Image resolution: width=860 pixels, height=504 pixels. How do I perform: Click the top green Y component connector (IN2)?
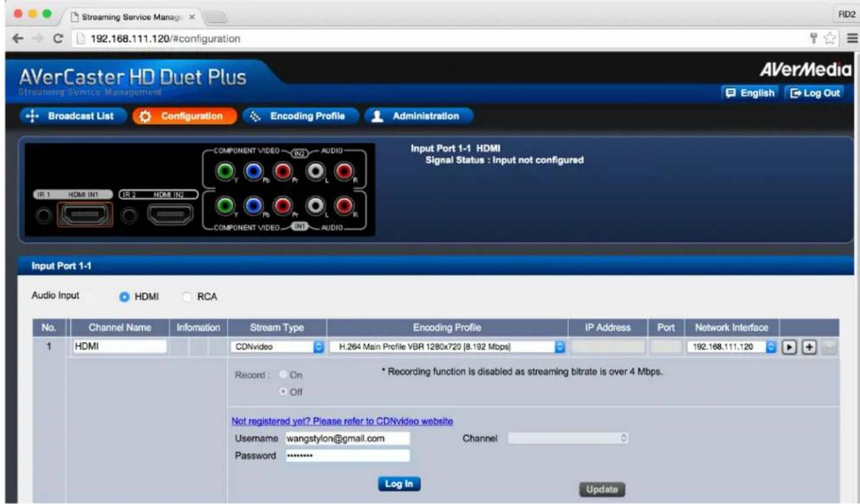point(224,171)
